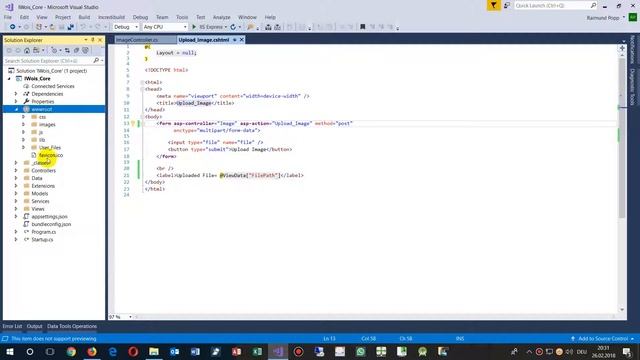The width and height of the screenshot is (640, 360).
Task: Open the Analyze menu
Action: pyautogui.click(x=222, y=17)
